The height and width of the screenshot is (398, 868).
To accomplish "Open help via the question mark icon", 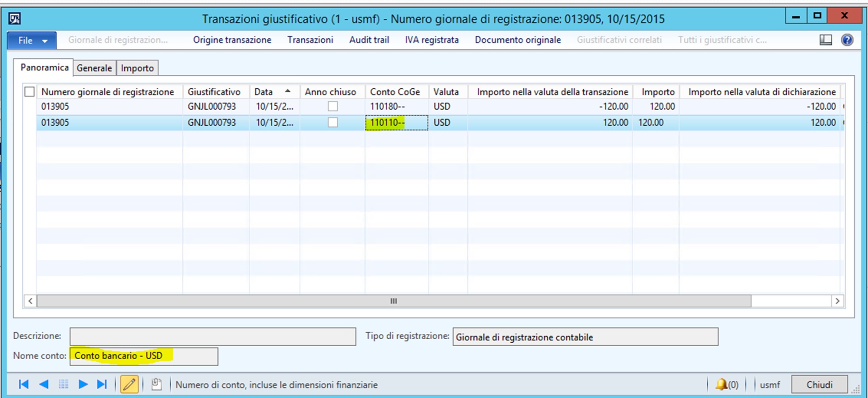I will point(847,40).
